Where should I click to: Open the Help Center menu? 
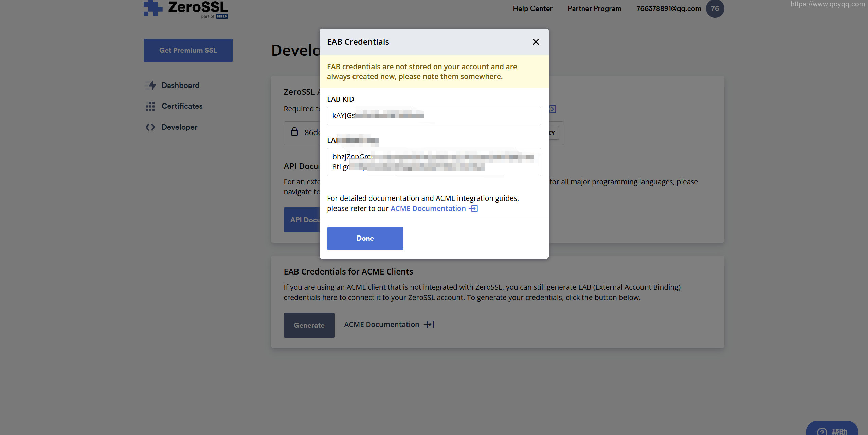click(532, 8)
